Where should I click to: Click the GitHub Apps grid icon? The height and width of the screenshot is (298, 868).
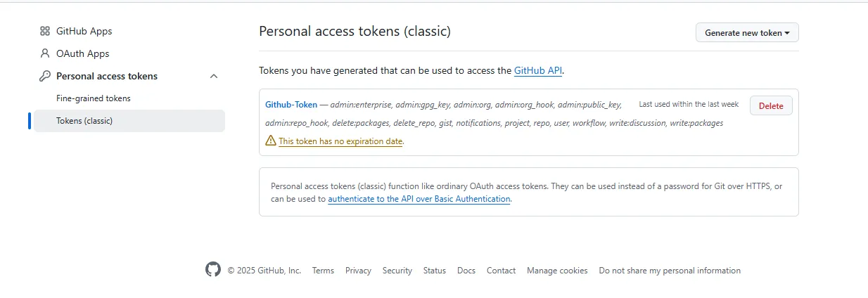click(x=45, y=31)
